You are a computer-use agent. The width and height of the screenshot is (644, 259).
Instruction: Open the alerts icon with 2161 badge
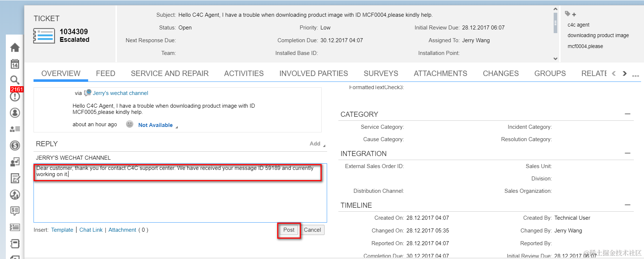[x=15, y=96]
